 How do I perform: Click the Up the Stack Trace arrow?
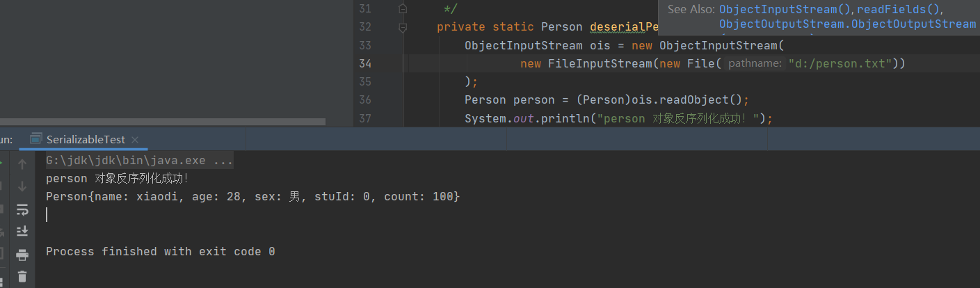coord(22,165)
